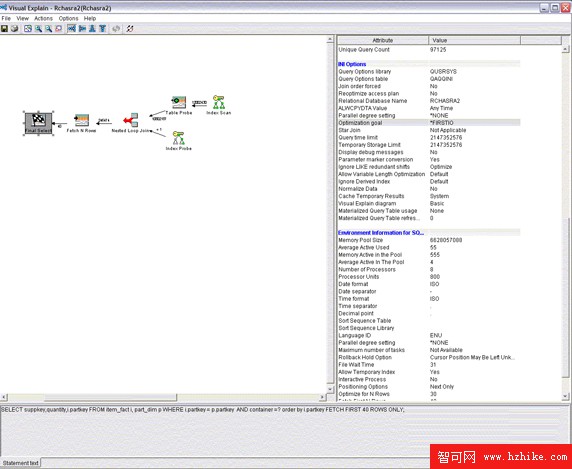Viewport: 572px width, 469px height.
Task: Select the Visual Explain diagram row
Action: coord(429,203)
